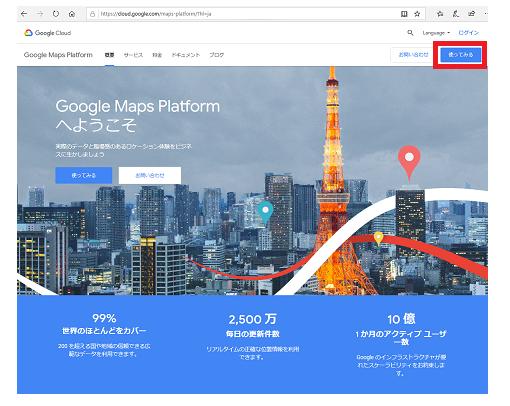Click the ログイン login link
The image size is (510, 406).
pyautogui.click(x=468, y=32)
